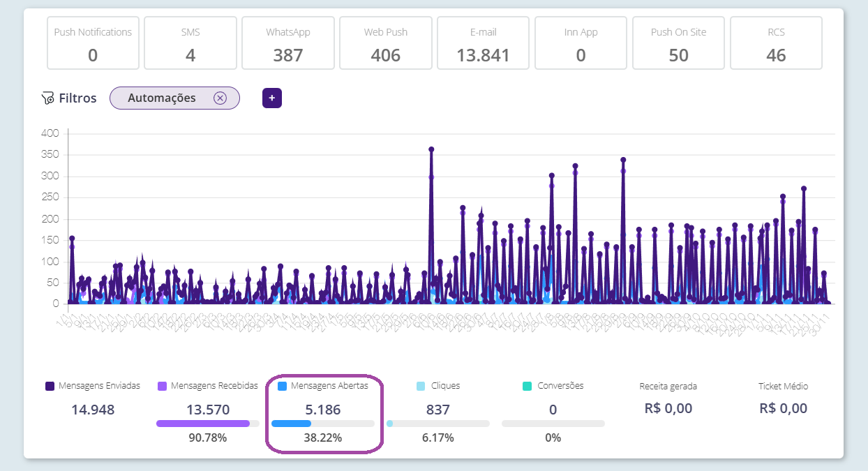Click the Filtros funnel icon
The height and width of the screenshot is (471, 868).
(x=47, y=98)
